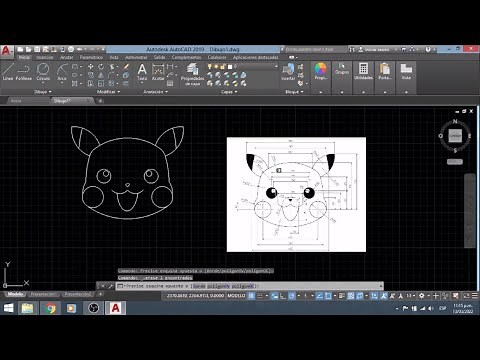This screenshot has height=360, width=480.
Task: Toggle MODELO space button in status bar
Action: click(x=236, y=296)
